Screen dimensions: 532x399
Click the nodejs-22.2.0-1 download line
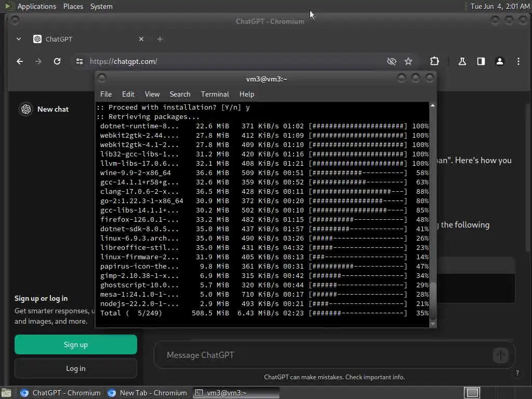[x=264, y=304]
